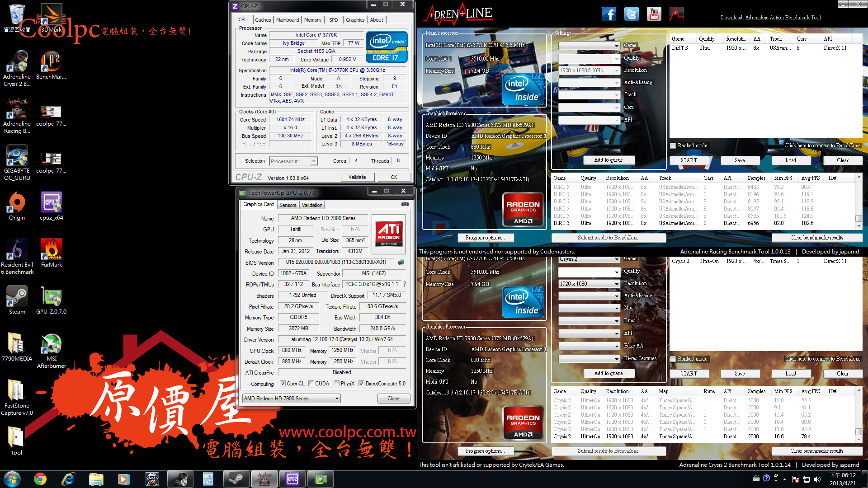Open GIGABYTE OC_GURU desktop icon
The image size is (868, 488).
(x=17, y=163)
